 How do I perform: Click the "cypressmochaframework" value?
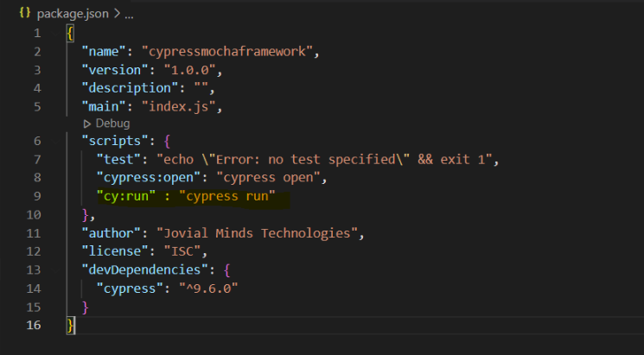(227, 51)
